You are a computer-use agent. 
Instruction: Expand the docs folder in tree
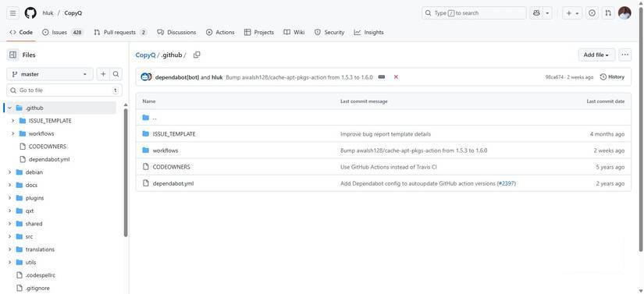9,185
